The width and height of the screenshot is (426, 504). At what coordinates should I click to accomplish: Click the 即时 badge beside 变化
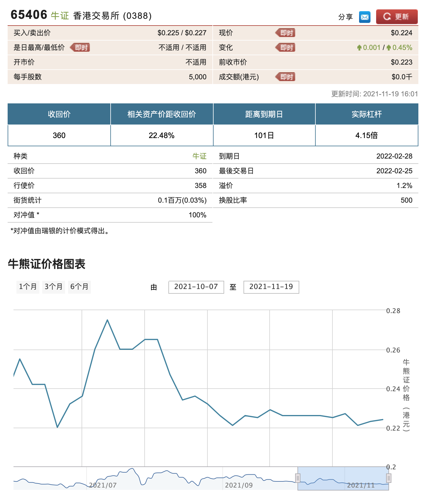pyautogui.click(x=285, y=48)
